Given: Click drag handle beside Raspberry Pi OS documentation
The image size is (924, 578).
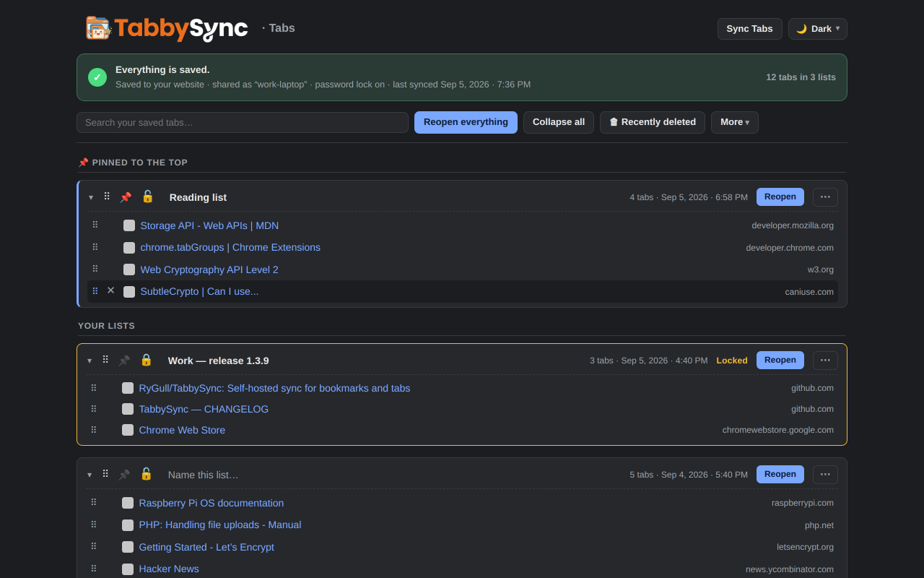Looking at the screenshot, I should tap(94, 503).
